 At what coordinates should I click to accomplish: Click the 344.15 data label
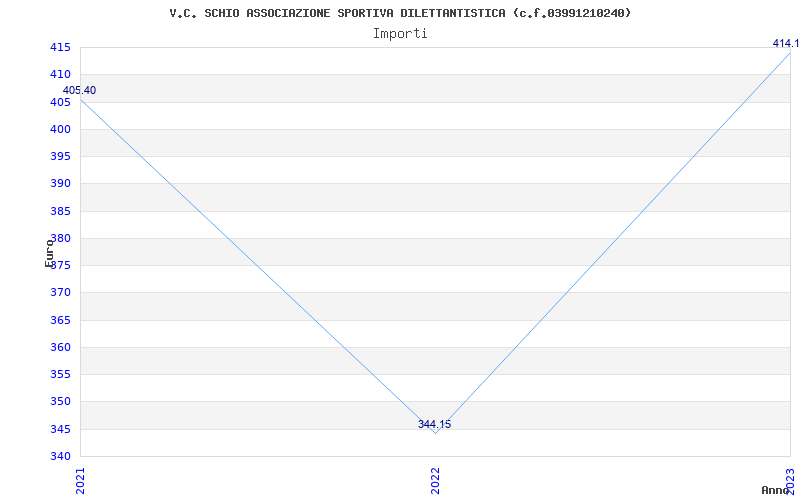point(435,424)
